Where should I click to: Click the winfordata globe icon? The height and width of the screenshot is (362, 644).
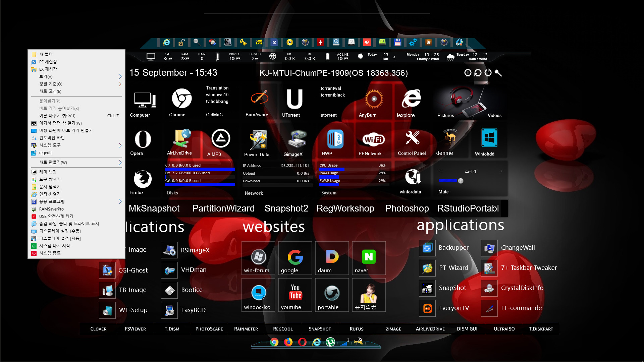coord(413,177)
